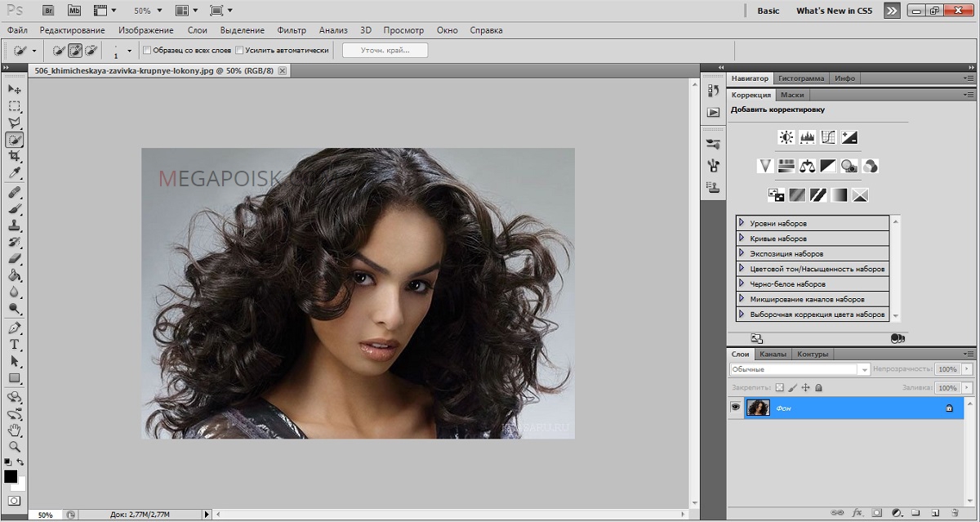Switch to the Каналы tab
The height and width of the screenshot is (522, 980).
tap(773, 354)
